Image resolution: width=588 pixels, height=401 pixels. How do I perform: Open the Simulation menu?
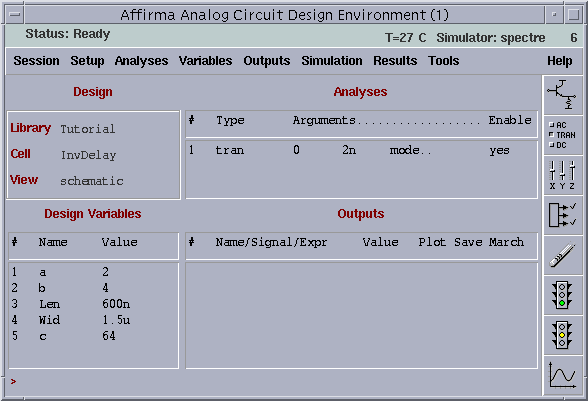point(332,61)
